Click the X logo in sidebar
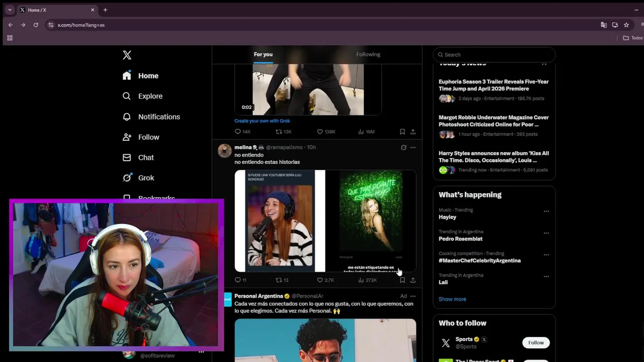The height and width of the screenshot is (362, 644). click(127, 55)
